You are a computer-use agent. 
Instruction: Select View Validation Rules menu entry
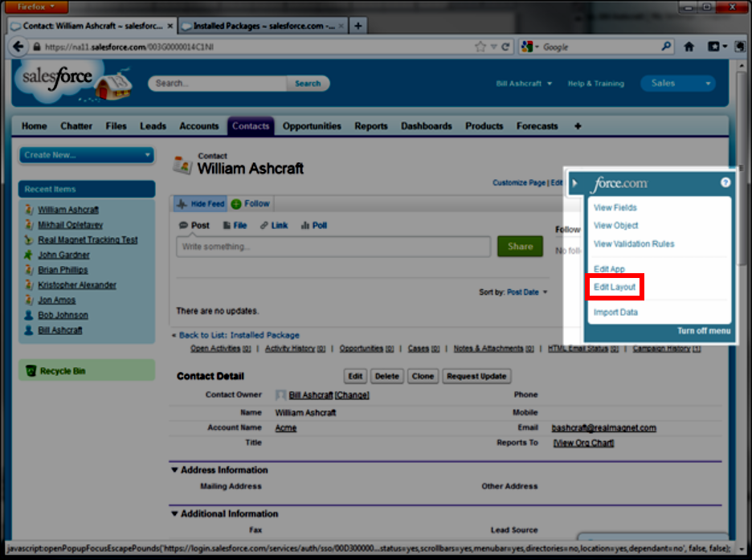pos(634,243)
